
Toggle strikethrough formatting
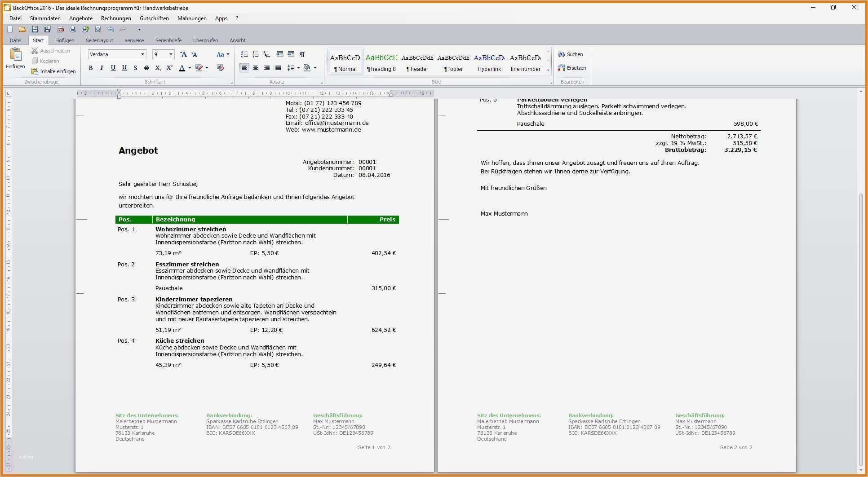tap(136, 68)
